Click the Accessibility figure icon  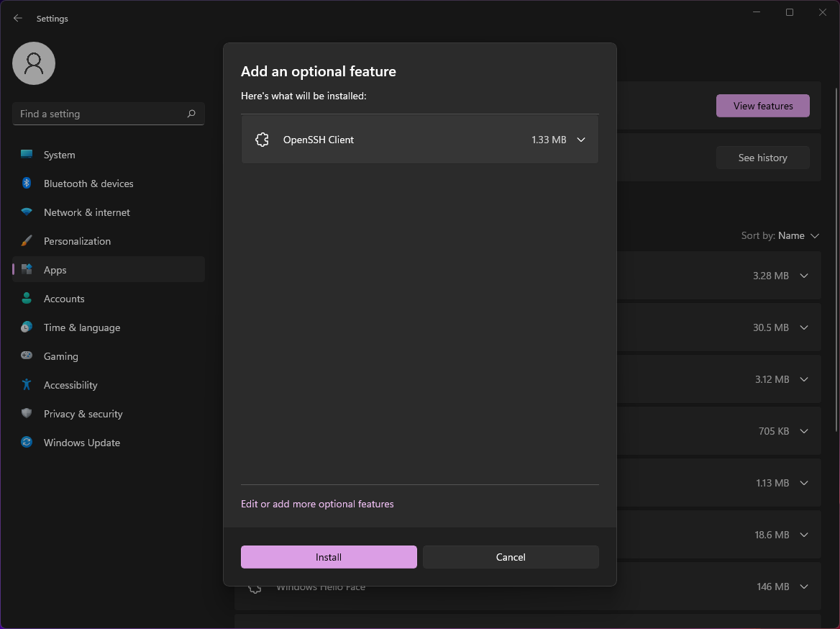(26, 384)
